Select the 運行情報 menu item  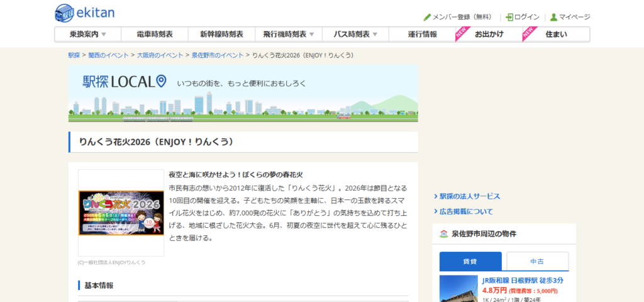(422, 35)
